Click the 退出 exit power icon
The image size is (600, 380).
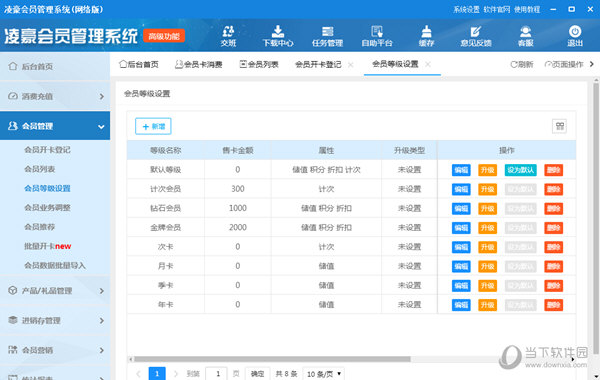pyautogui.click(x=575, y=36)
